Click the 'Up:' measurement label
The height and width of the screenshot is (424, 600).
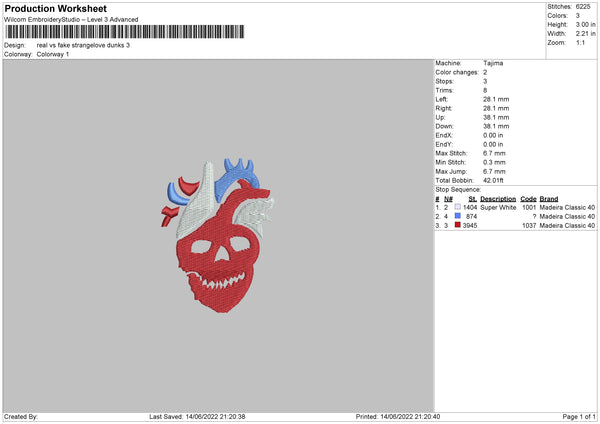[440, 117]
